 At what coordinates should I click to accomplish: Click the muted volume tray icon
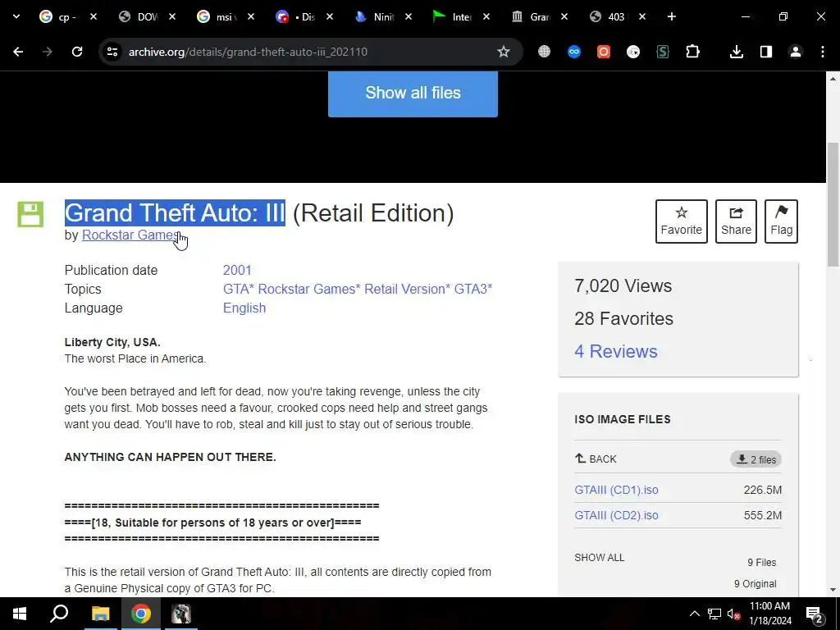[733, 614]
